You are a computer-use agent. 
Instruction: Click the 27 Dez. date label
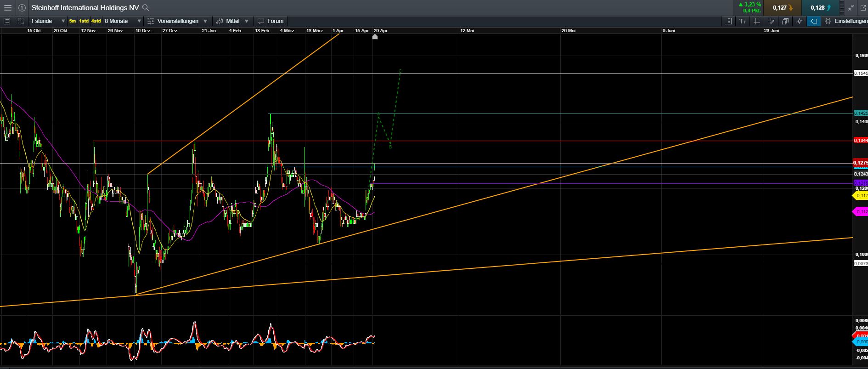[x=170, y=31]
